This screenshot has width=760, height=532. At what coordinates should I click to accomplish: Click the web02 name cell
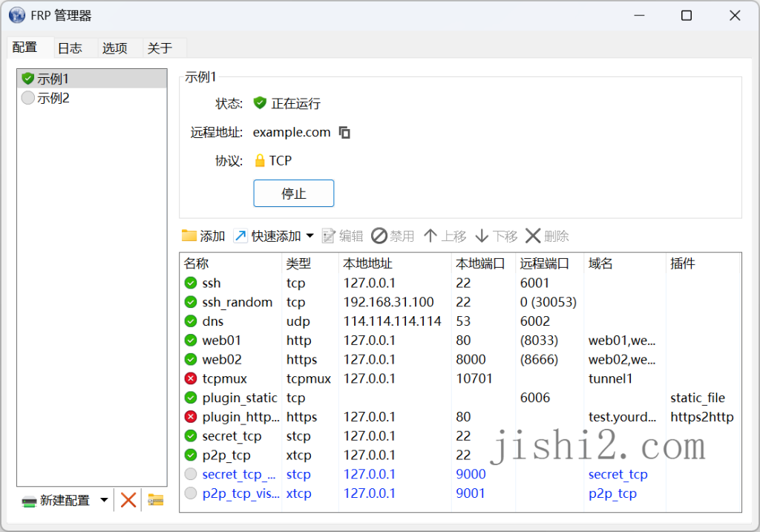point(222,360)
